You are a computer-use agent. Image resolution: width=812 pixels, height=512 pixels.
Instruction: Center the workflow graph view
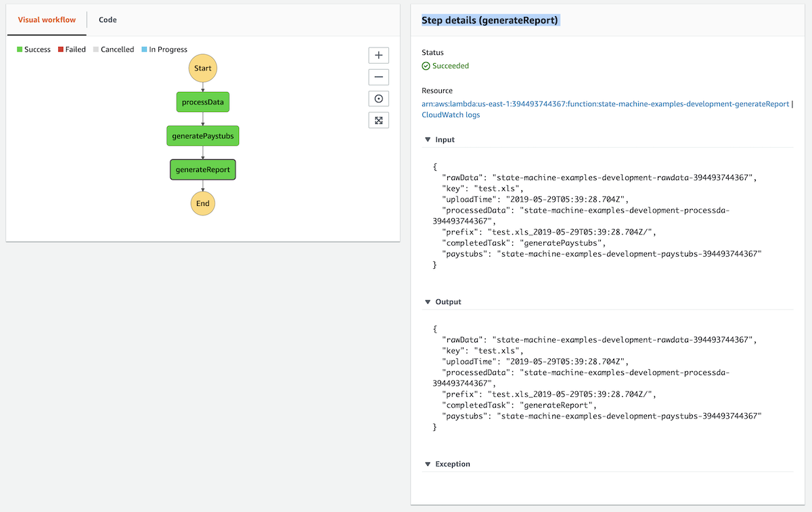pyautogui.click(x=378, y=99)
